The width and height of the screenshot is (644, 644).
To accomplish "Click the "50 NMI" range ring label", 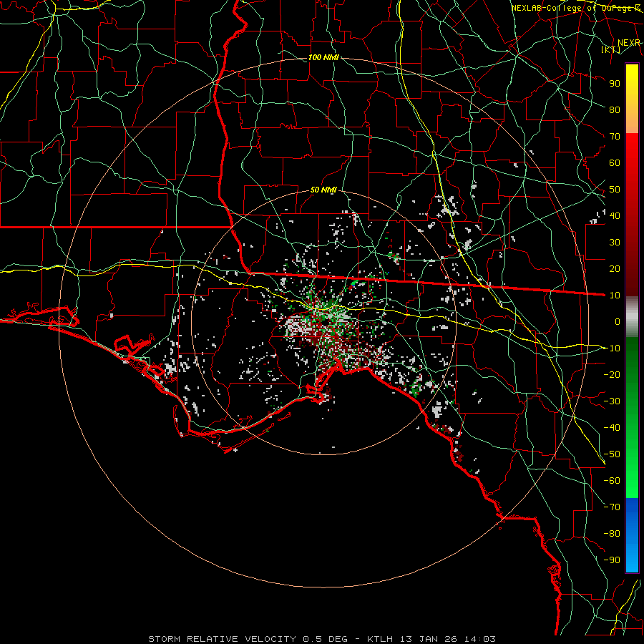I will (x=323, y=190).
